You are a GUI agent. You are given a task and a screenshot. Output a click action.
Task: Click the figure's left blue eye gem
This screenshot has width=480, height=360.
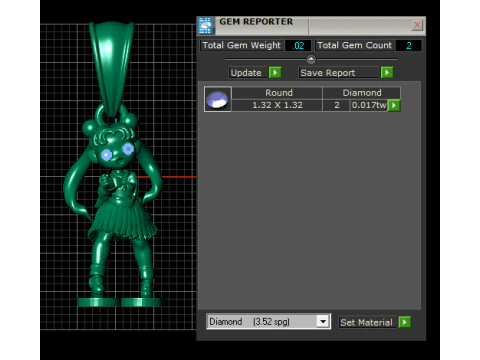(106, 155)
